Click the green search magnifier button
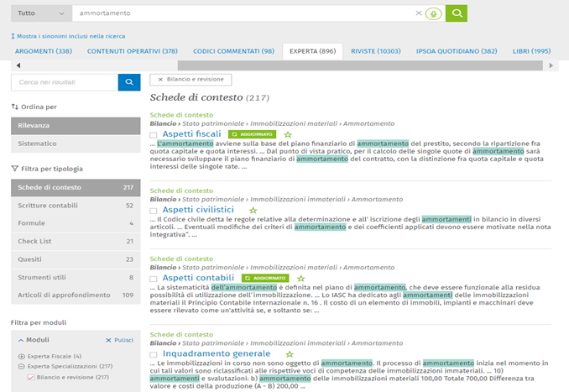The image size is (569, 392). (456, 13)
